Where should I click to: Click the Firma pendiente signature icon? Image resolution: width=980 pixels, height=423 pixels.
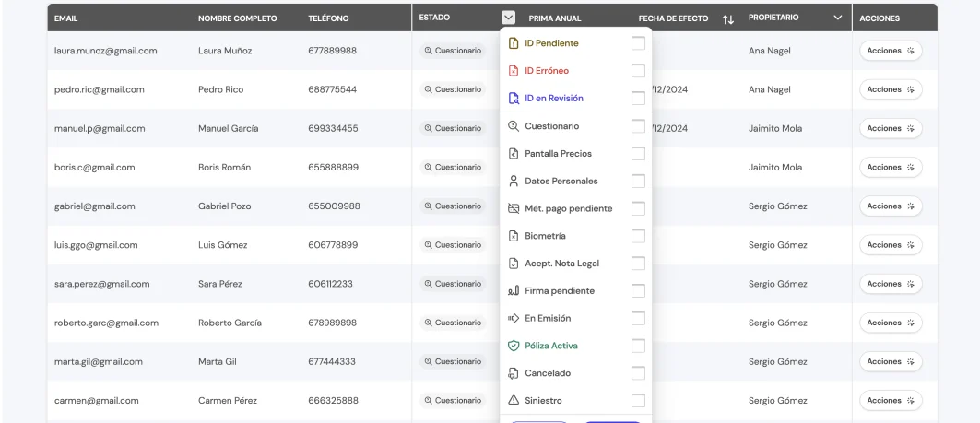click(514, 291)
